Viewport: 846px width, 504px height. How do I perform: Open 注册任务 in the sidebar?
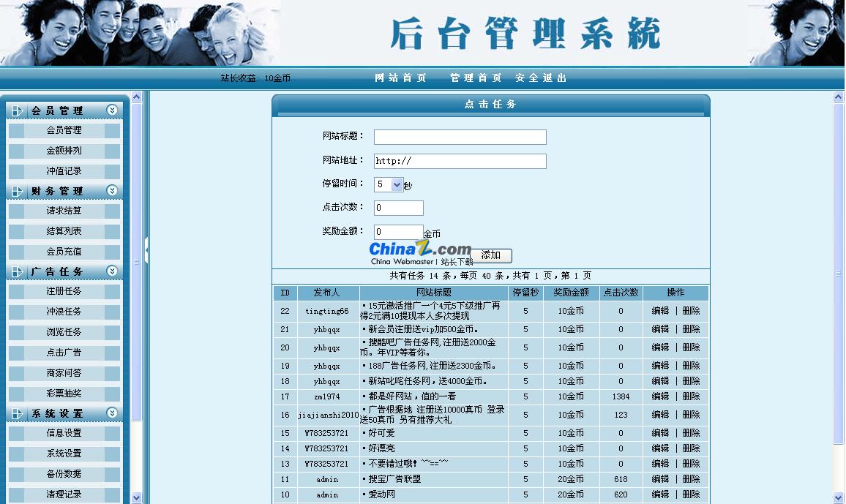[x=64, y=290]
